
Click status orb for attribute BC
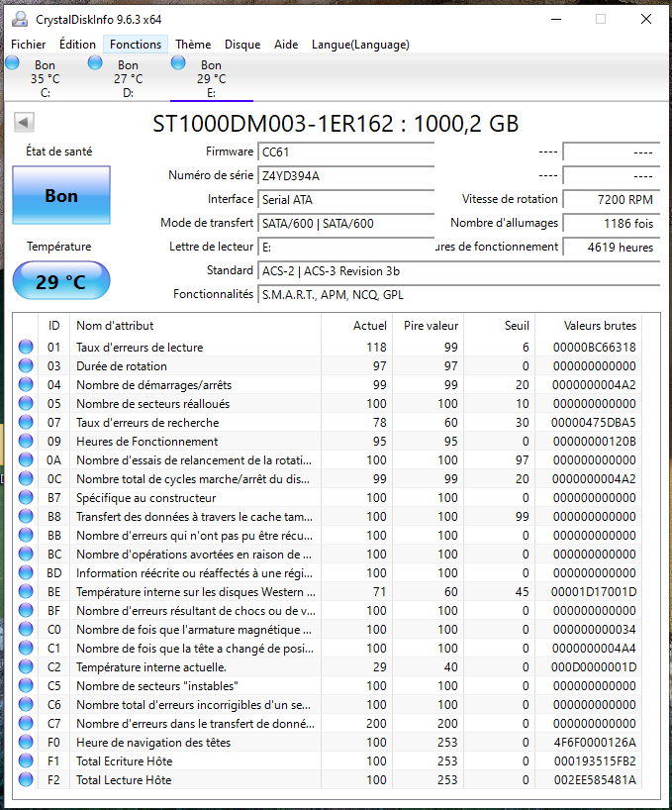26,554
